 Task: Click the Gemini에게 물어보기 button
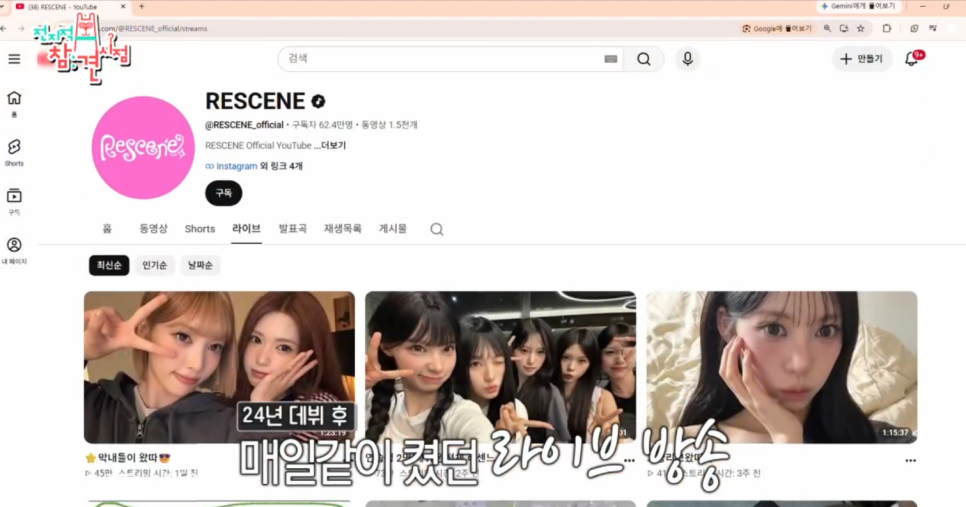point(858,6)
